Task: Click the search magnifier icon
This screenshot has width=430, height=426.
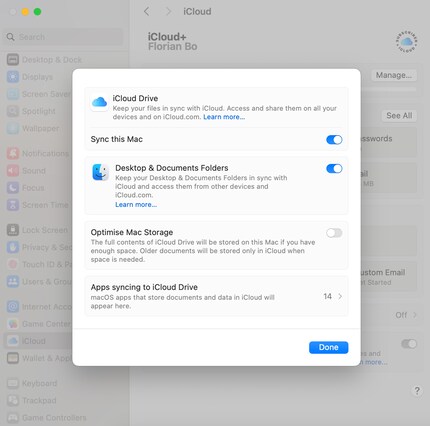Action: (11, 37)
